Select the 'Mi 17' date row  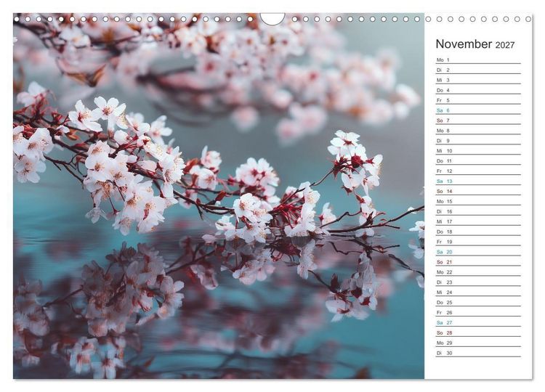click(x=478, y=221)
